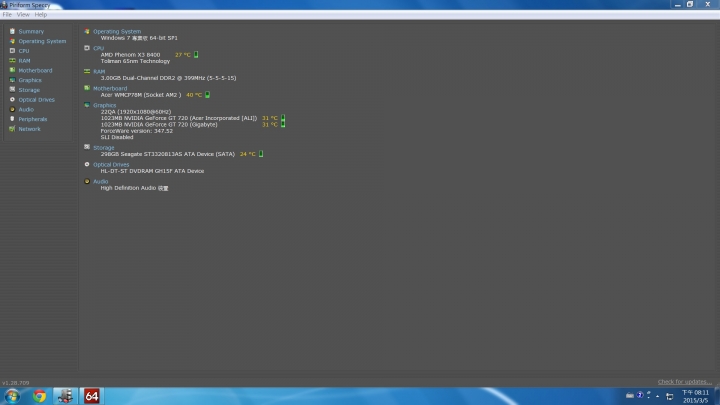Open the Graphics heading link in summary
Screen dimensions: 720x405
(x=104, y=105)
